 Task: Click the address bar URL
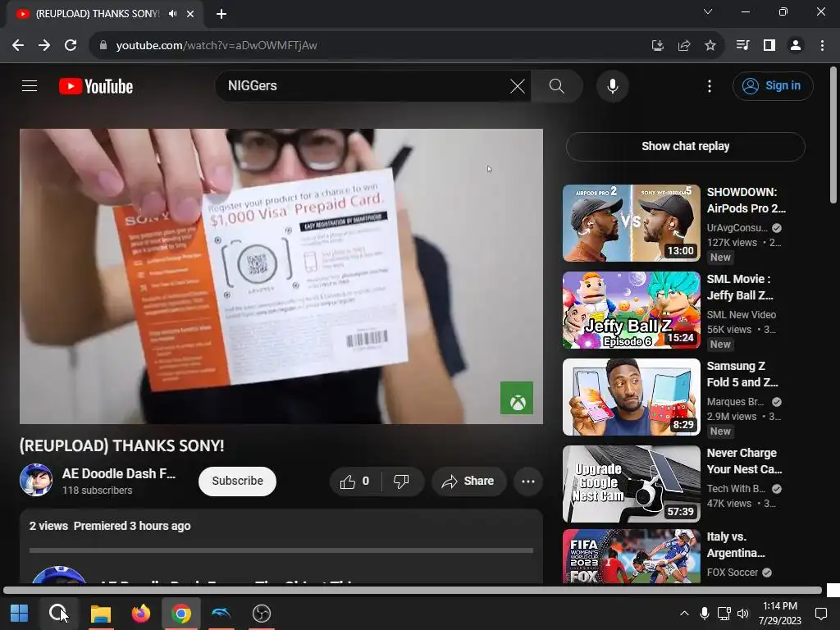point(217,46)
